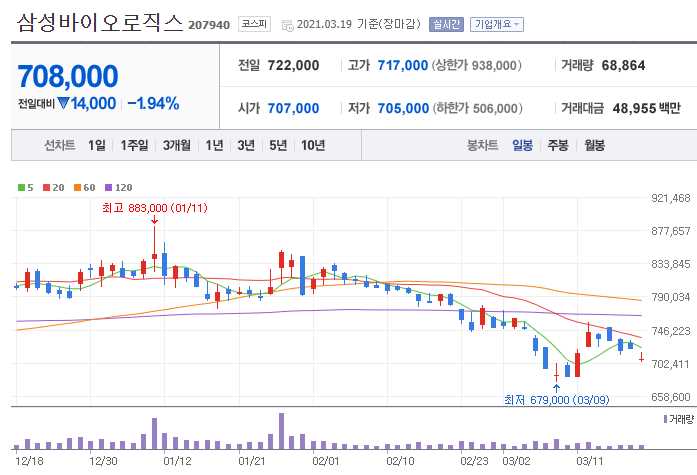Click the 790,034 price axis label
697x475 pixels.
671,297
